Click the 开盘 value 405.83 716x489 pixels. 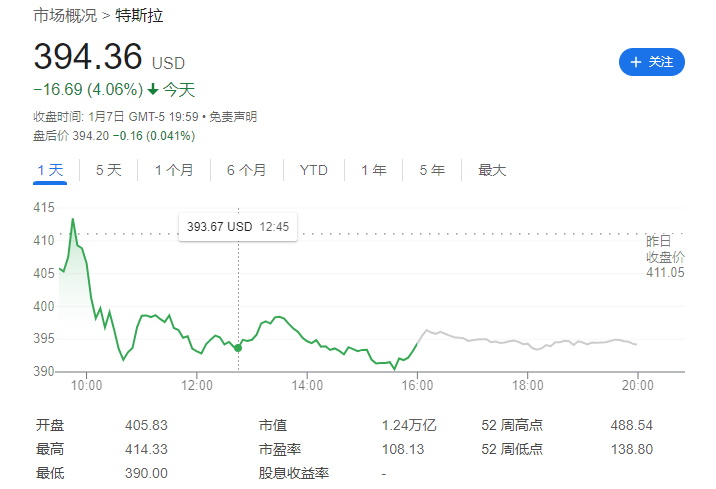tap(147, 426)
